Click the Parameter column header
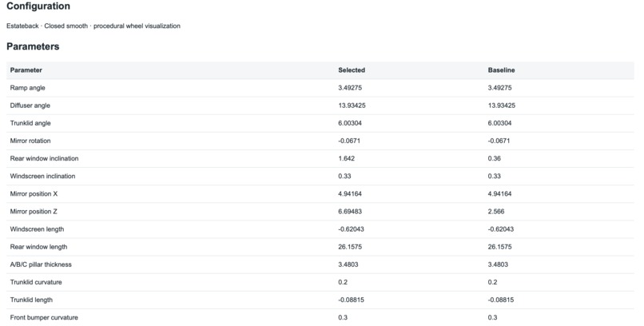 (x=26, y=70)
